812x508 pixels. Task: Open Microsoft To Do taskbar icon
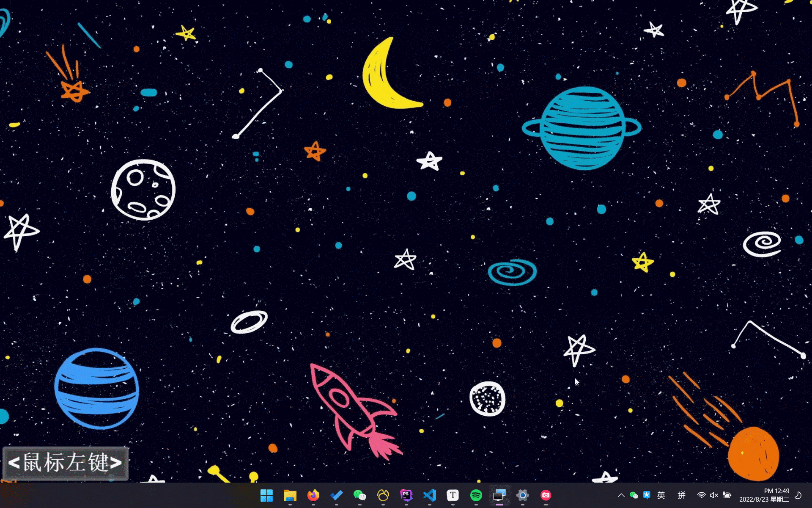coord(337,495)
